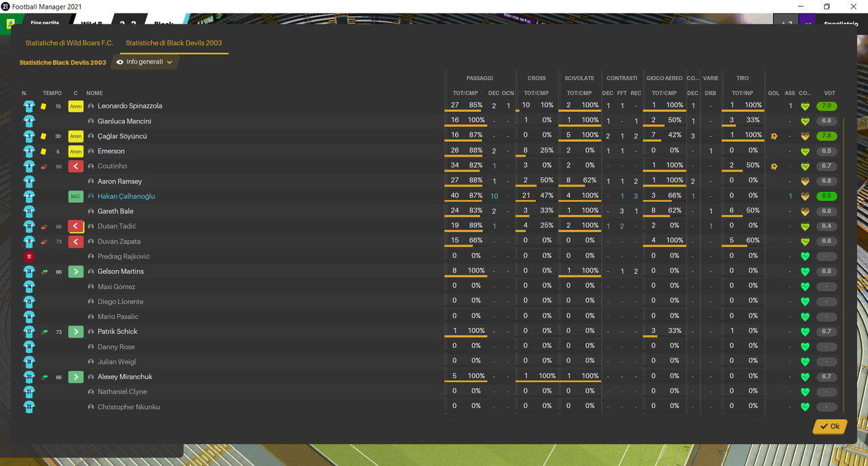Click shirt icon for Danny Rose
The height and width of the screenshot is (466, 868).
click(x=29, y=347)
